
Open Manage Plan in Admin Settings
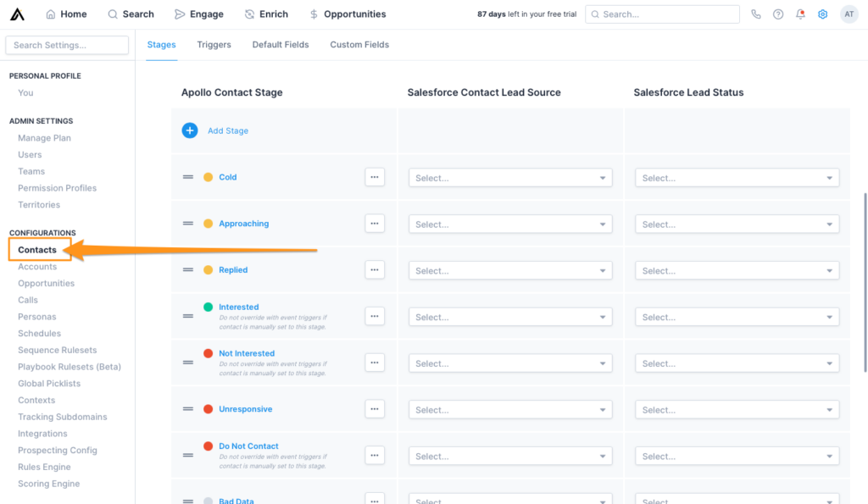[x=44, y=138]
